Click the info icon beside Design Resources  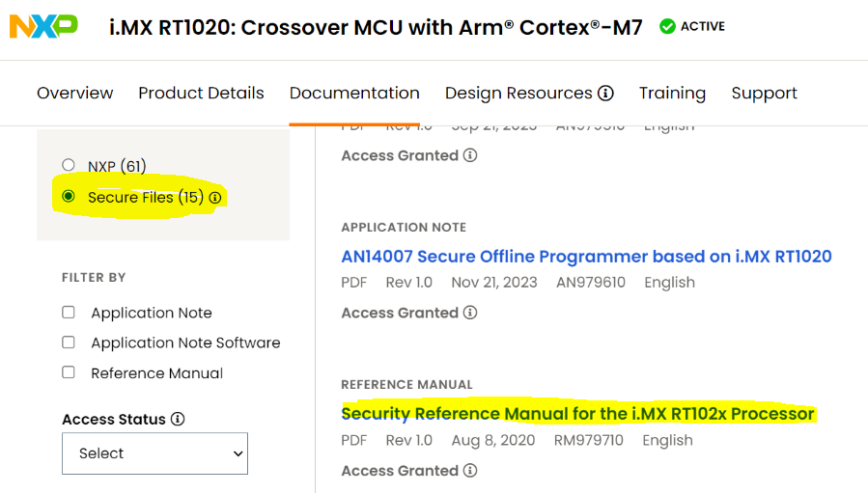tap(605, 93)
